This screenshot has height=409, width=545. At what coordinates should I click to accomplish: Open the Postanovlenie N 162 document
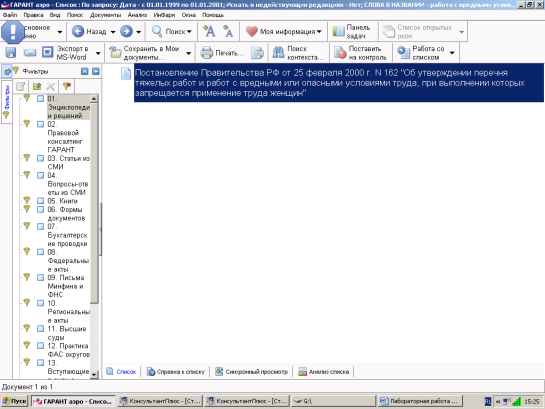(339, 83)
